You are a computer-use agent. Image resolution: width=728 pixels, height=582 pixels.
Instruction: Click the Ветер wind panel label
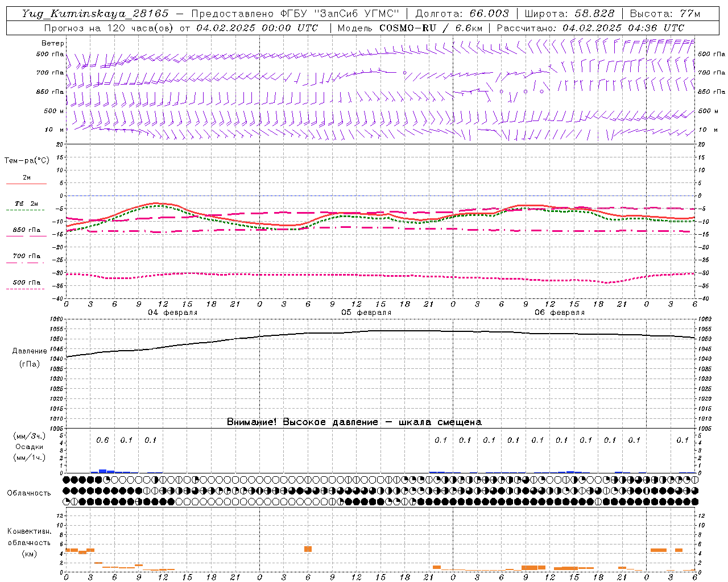53,43
